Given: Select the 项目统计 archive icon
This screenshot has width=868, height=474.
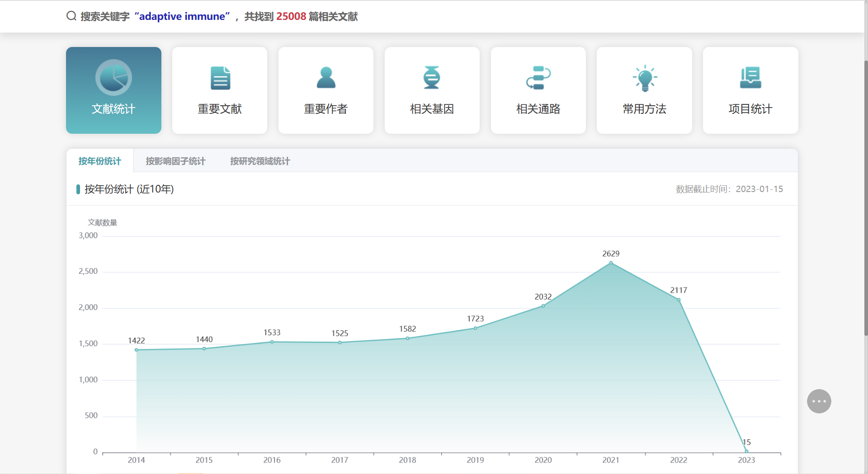Looking at the screenshot, I should point(750,78).
